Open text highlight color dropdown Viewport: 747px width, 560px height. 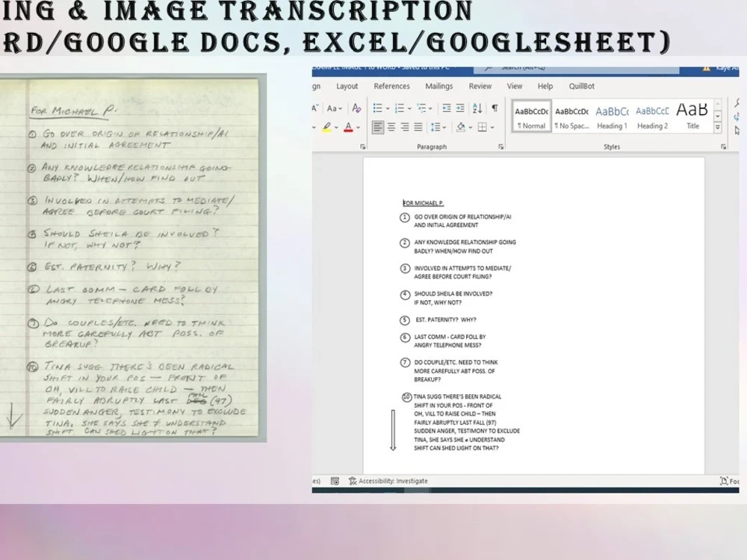pyautogui.click(x=336, y=128)
